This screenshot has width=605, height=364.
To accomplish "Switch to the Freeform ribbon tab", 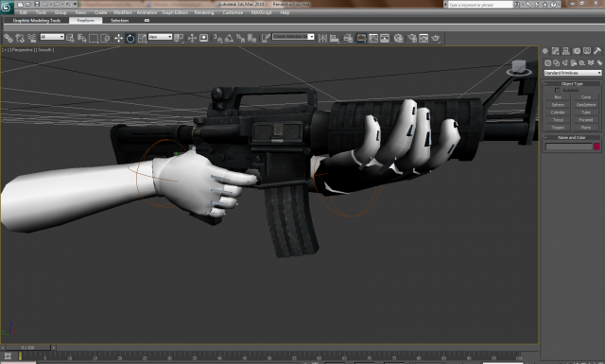I will tap(86, 21).
